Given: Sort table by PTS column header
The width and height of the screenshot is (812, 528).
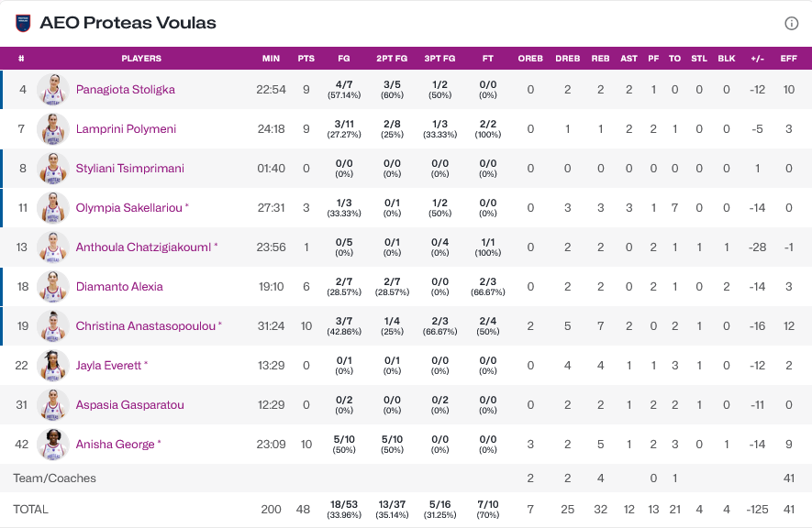Looking at the screenshot, I should coord(306,59).
